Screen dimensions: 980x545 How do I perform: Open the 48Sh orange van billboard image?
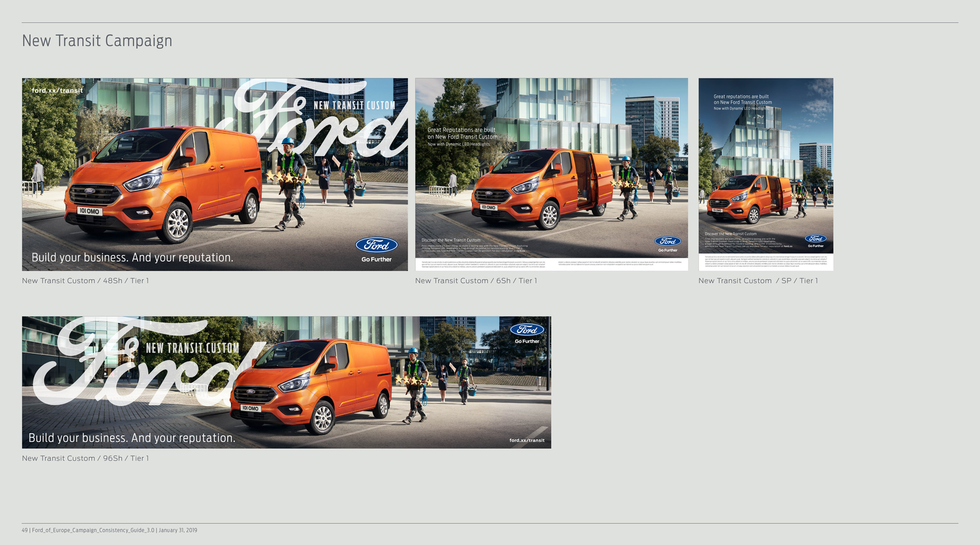[x=215, y=174]
